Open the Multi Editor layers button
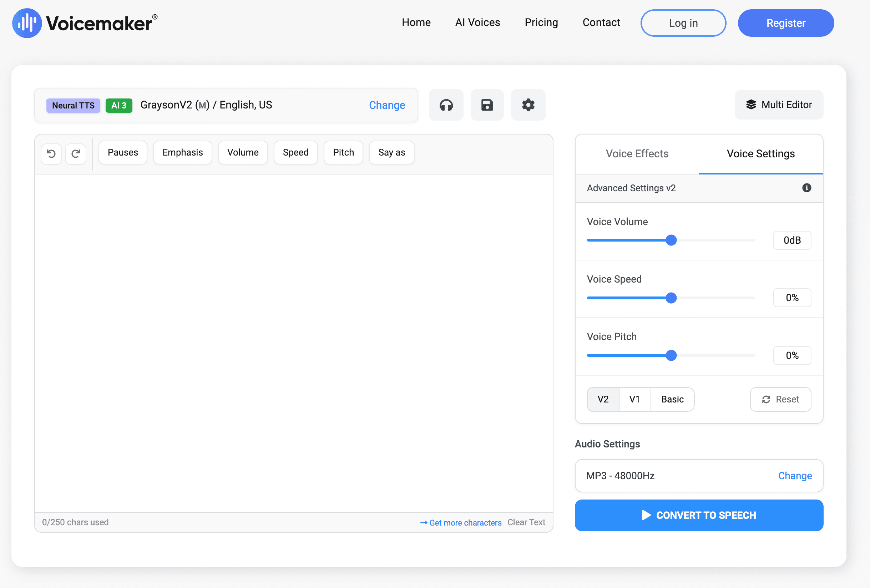The image size is (870, 588). tap(779, 105)
